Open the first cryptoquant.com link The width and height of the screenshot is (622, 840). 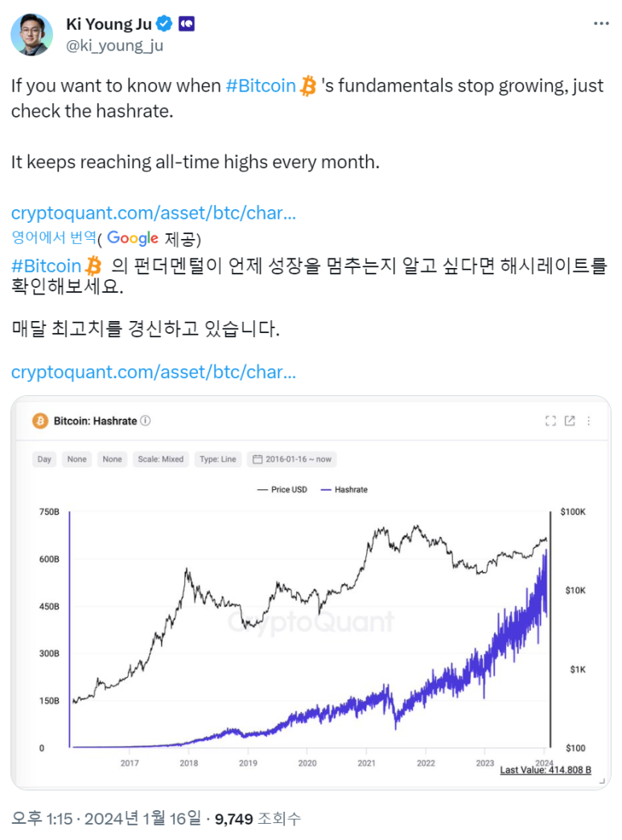(x=153, y=213)
